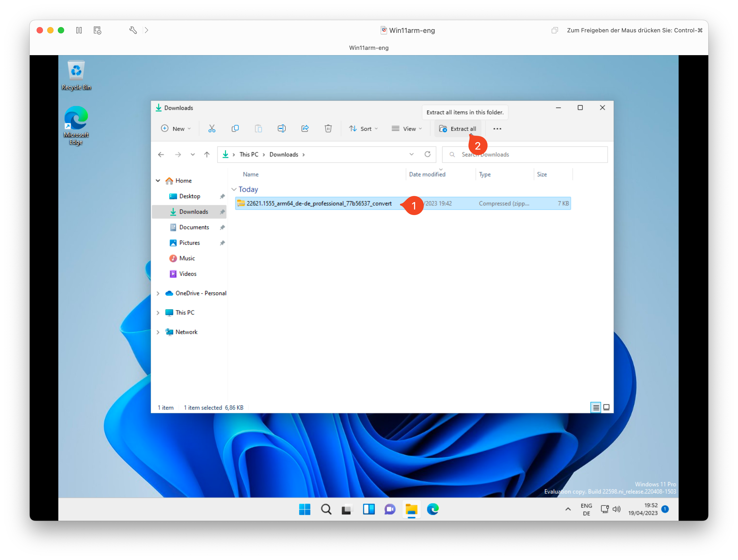
Task: Expand the OneDrive - Personal tree node
Action: (x=158, y=293)
